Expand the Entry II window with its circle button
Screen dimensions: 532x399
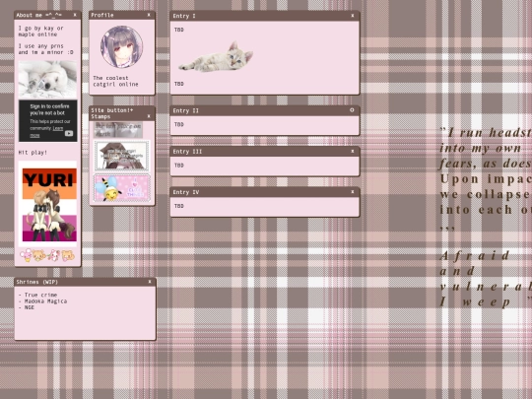pos(352,110)
